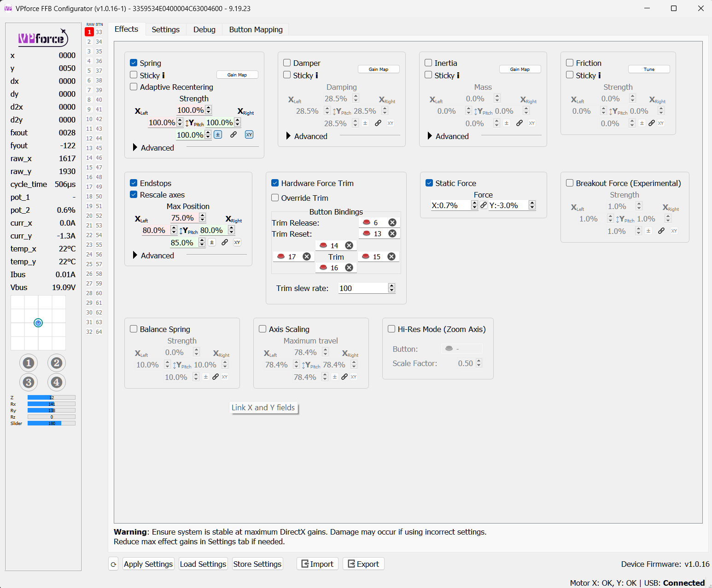Click the Trim slew rate spinner arrows
Image resolution: width=712 pixels, height=588 pixels.
click(x=392, y=288)
